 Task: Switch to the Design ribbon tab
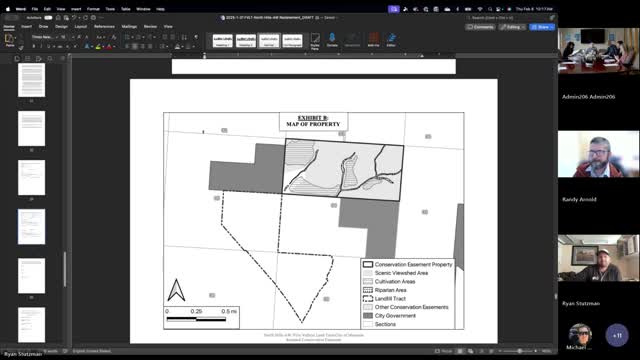(x=61, y=27)
